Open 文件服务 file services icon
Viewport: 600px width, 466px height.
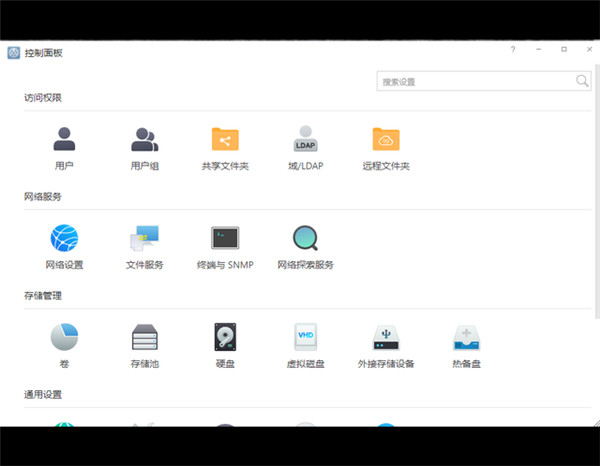coord(145,238)
